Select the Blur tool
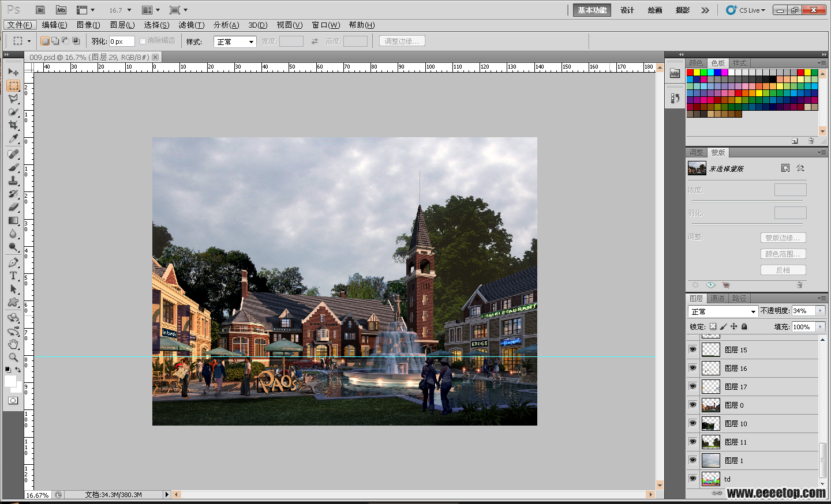 point(13,234)
